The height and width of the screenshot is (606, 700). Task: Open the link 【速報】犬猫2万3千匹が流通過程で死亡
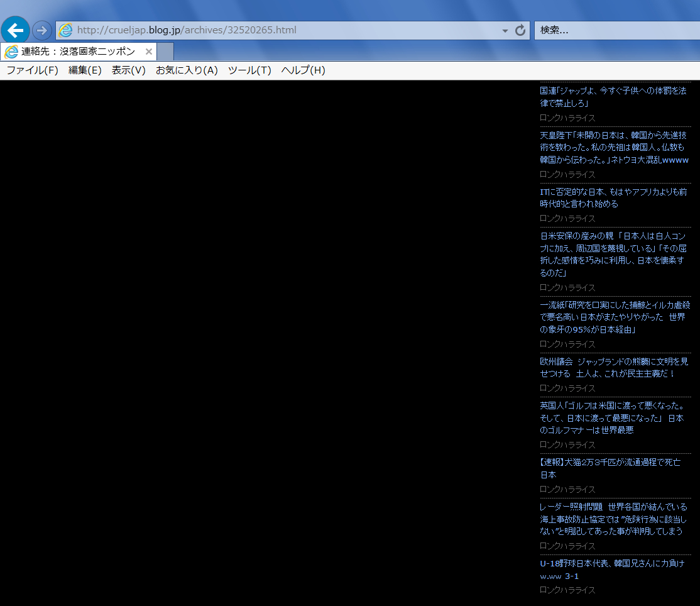click(x=610, y=468)
